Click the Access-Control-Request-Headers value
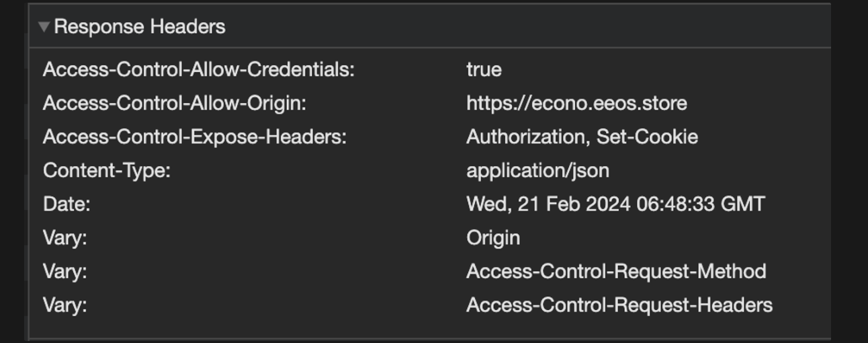Image resolution: width=868 pixels, height=343 pixels. coord(619,305)
